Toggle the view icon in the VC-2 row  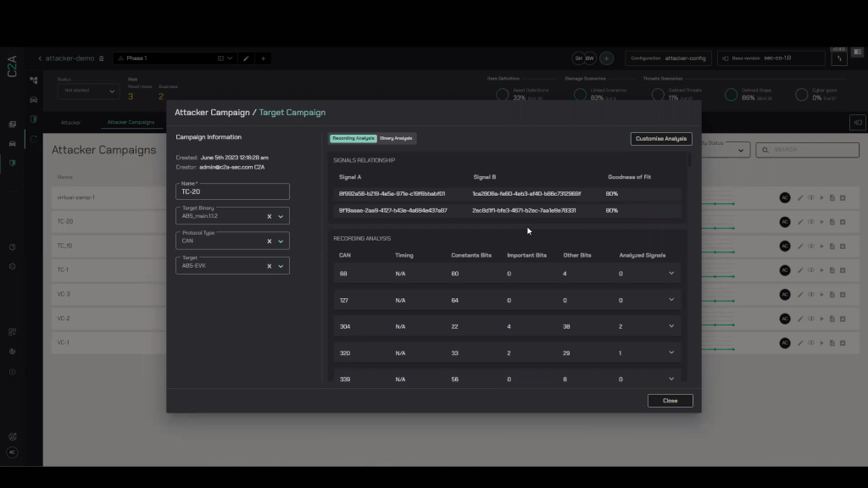(811, 319)
